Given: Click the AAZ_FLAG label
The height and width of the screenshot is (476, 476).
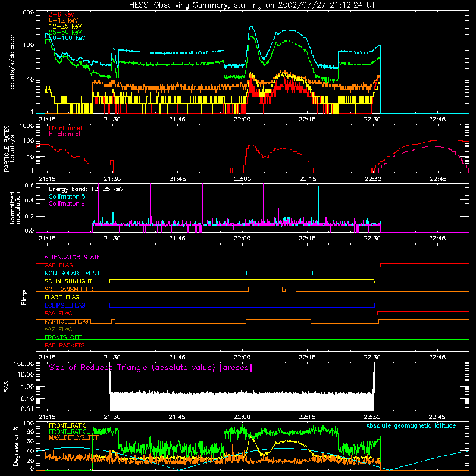Looking at the screenshot, I should (58, 330).
